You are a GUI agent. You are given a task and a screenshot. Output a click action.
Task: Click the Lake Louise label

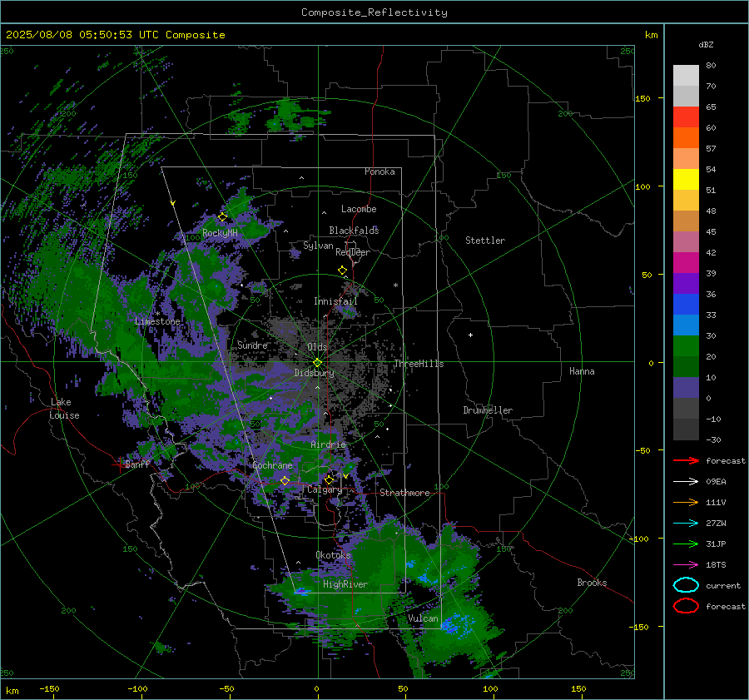click(64, 409)
